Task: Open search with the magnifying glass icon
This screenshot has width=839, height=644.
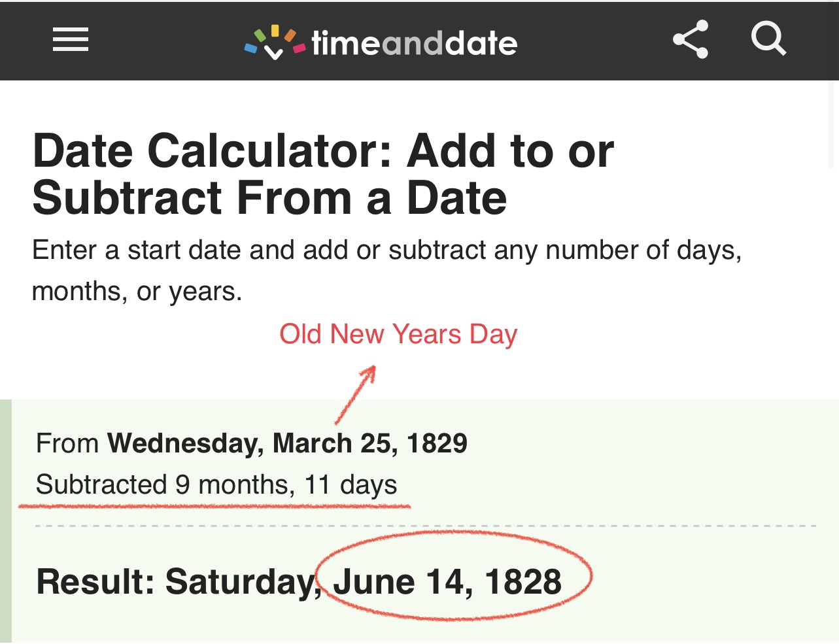Action: [x=768, y=39]
